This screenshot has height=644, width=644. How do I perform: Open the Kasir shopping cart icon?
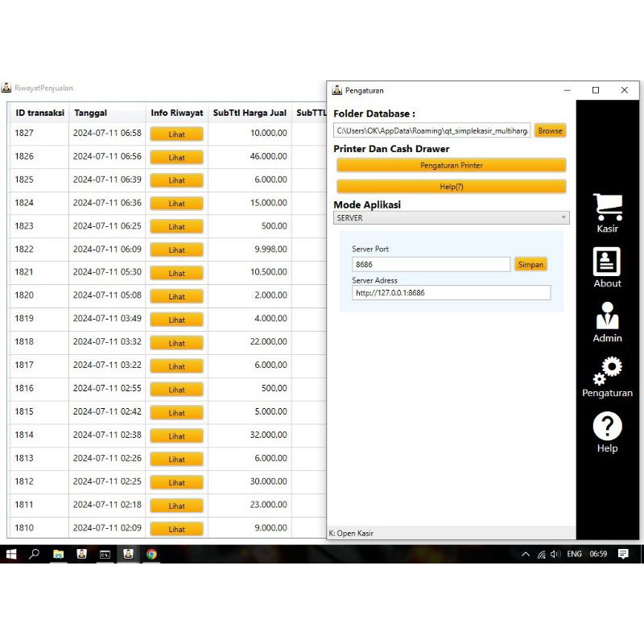pyautogui.click(x=608, y=209)
